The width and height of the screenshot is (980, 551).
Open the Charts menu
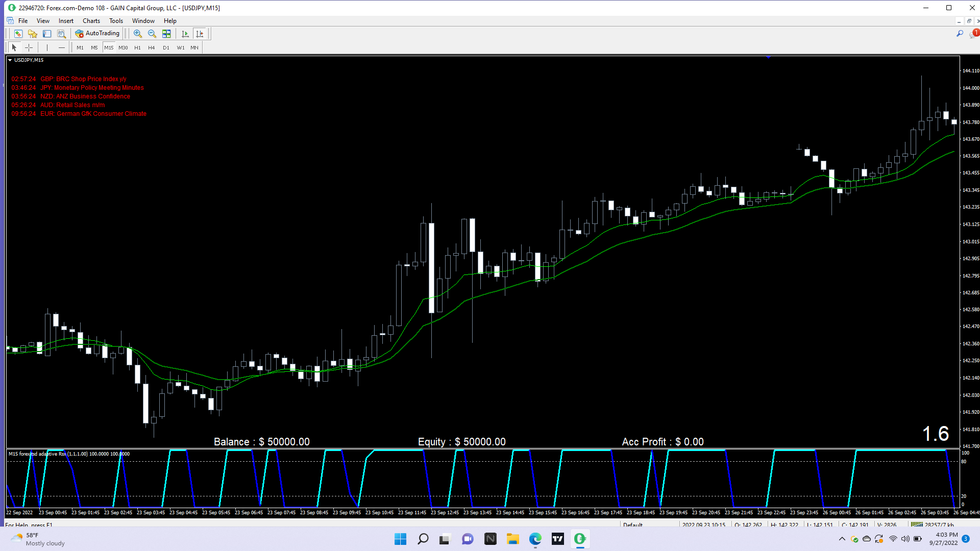coord(91,21)
